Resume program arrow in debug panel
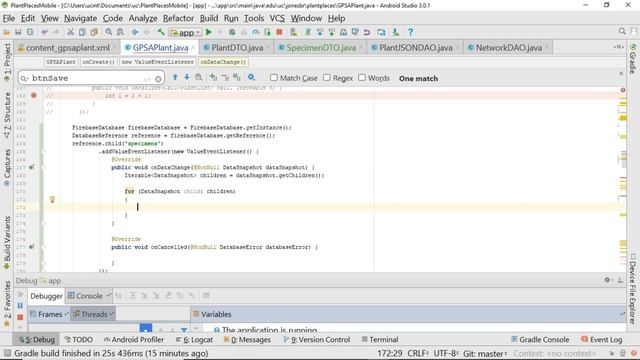This screenshot has height=360, width=640. tap(20, 294)
